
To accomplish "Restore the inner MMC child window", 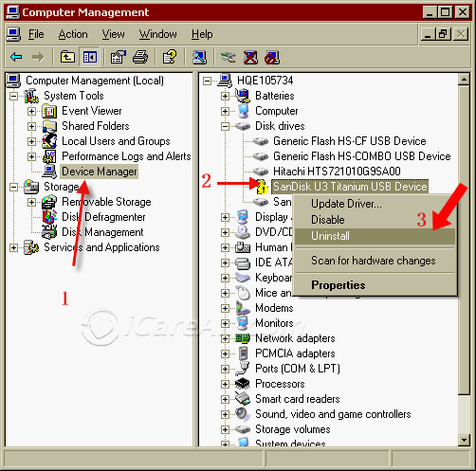I will point(444,34).
